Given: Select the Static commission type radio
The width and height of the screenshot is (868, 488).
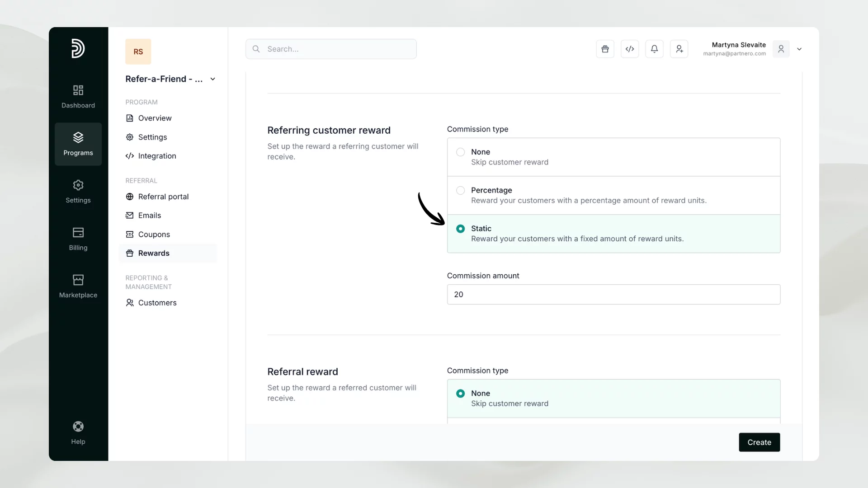Looking at the screenshot, I should [460, 229].
